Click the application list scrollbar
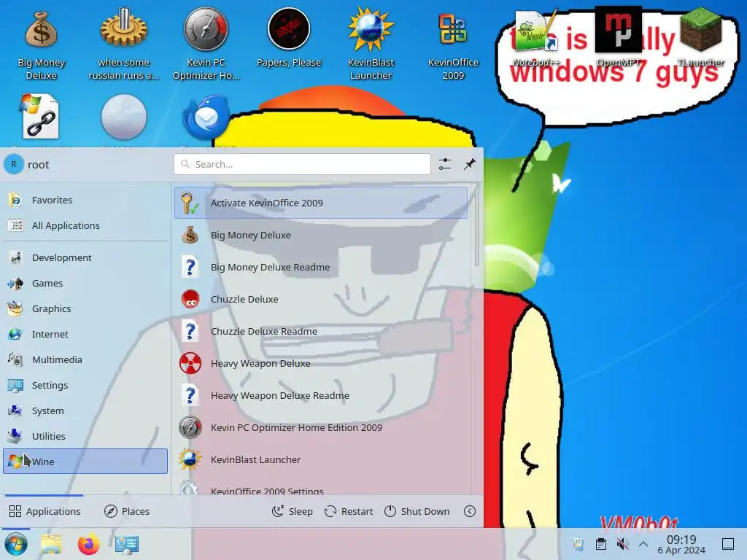The width and height of the screenshot is (747, 560). point(476,226)
